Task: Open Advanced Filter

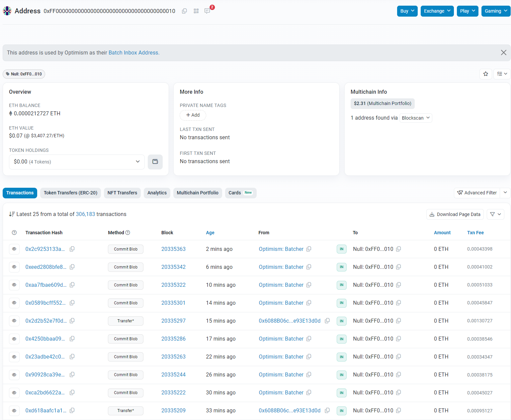Action: click(477, 193)
